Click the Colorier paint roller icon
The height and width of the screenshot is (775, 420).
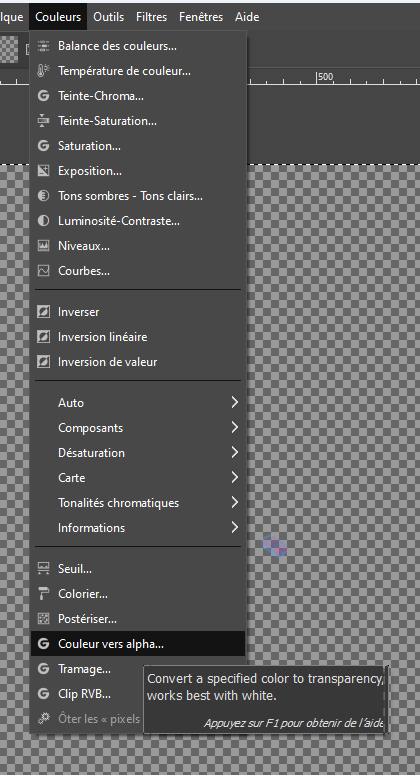[x=43, y=594]
